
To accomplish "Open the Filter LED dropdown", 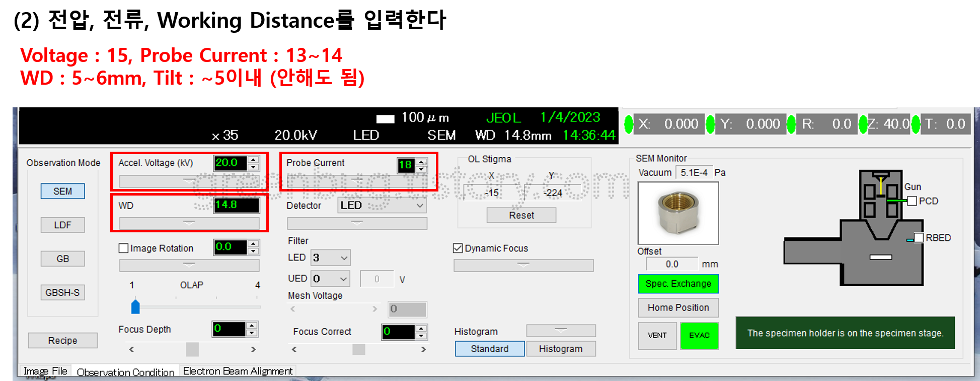I will pyautogui.click(x=330, y=258).
